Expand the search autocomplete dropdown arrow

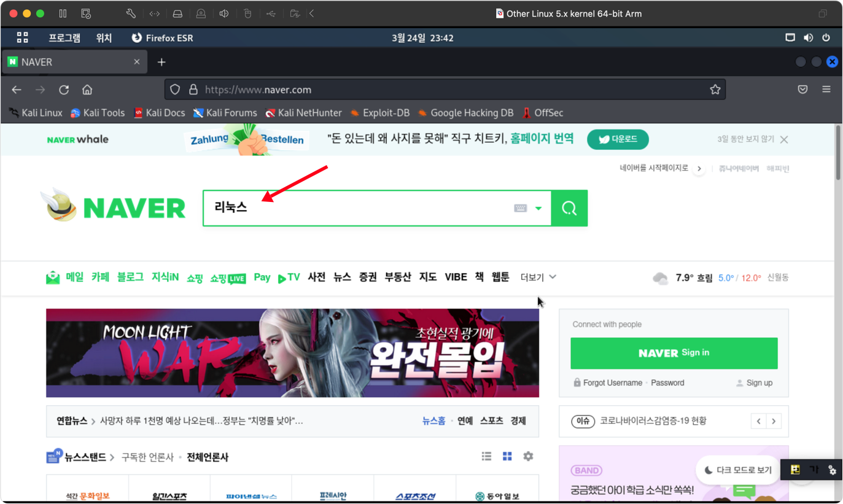538,208
